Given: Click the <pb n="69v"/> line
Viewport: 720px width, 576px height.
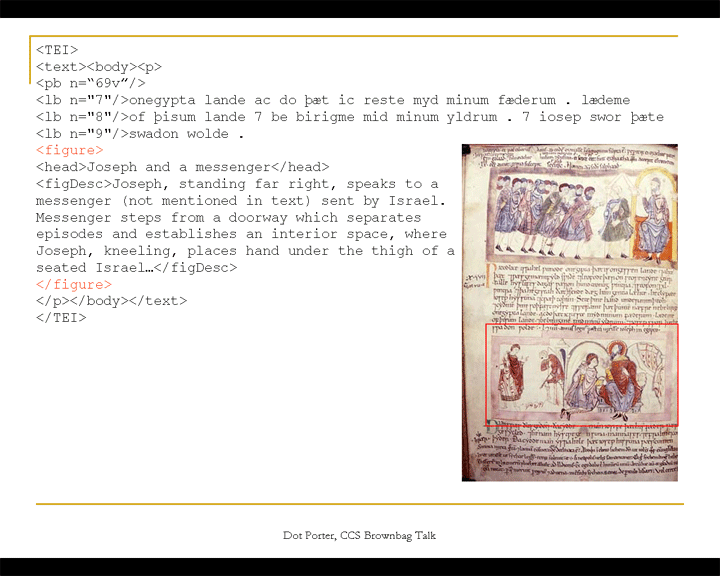Looking at the screenshot, I should 90,83.
